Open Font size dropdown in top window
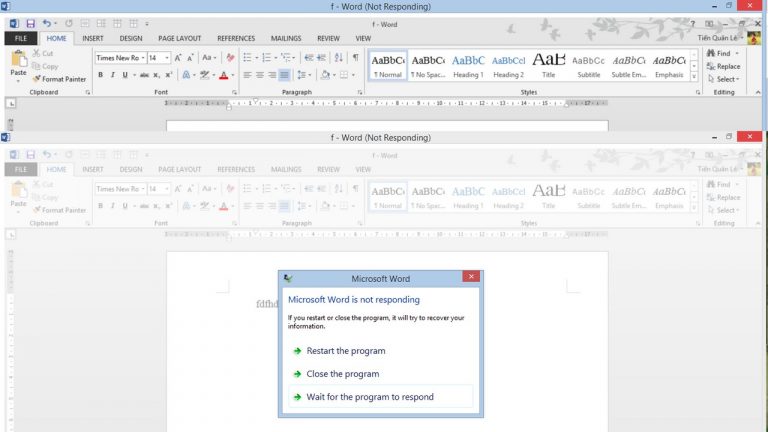The image size is (768, 432). pyautogui.click(x=167, y=58)
